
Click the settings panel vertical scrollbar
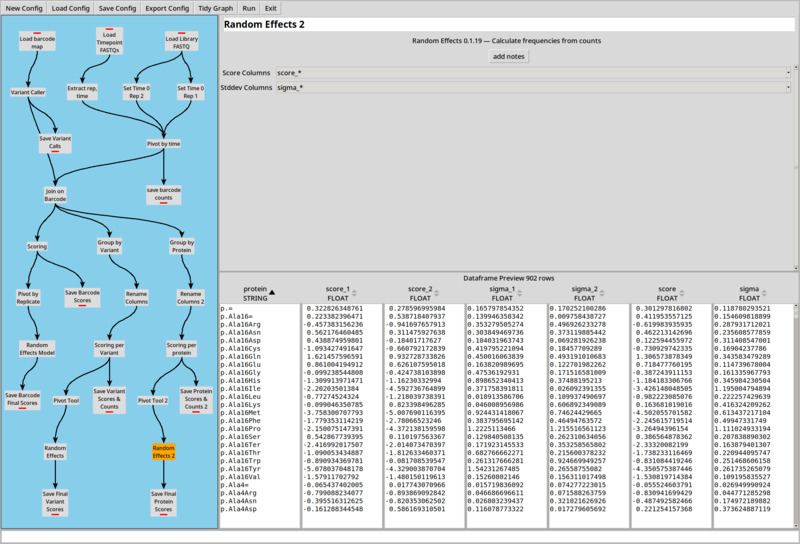pos(796,167)
